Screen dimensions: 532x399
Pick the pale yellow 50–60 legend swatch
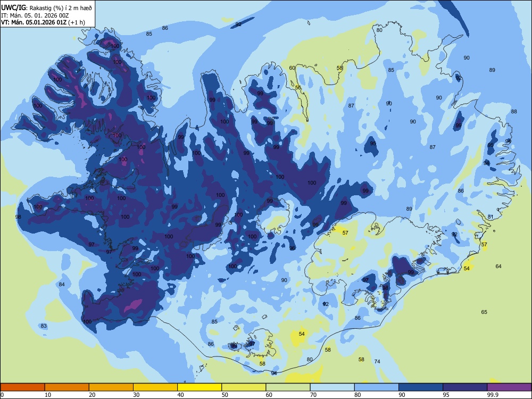(x=244, y=387)
